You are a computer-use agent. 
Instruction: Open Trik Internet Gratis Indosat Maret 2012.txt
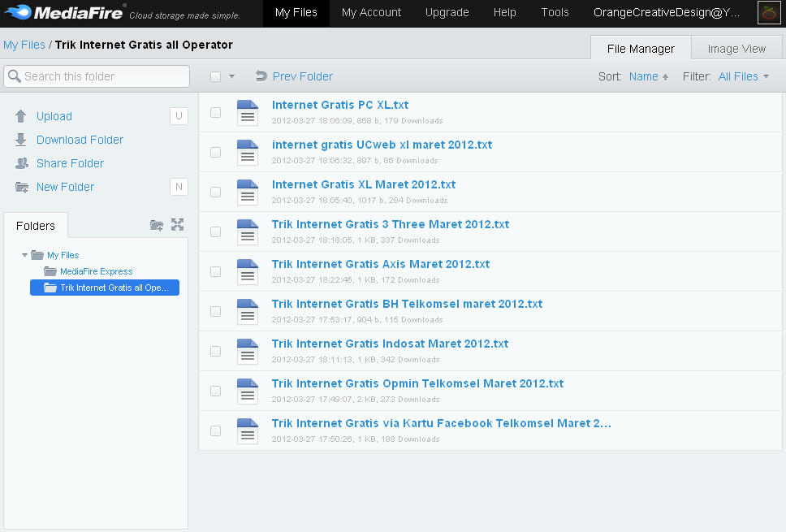(390, 344)
